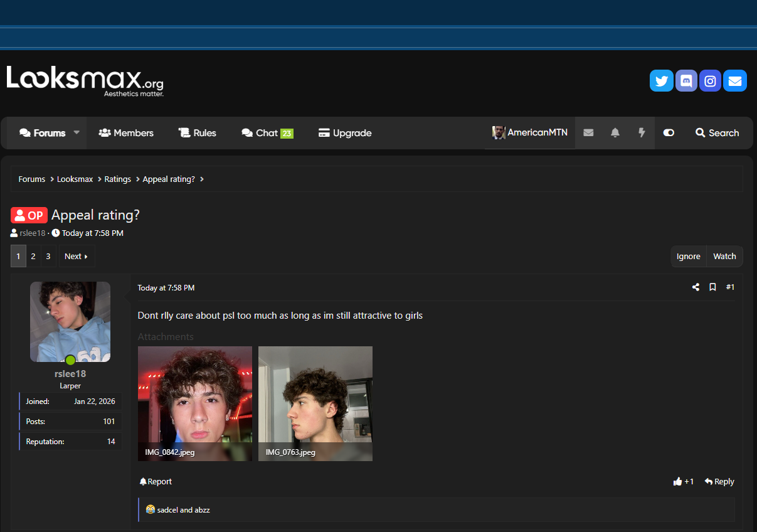The image size is (757, 532).
Task: Click the lightning bolt what's new icon
Action: pos(642,133)
